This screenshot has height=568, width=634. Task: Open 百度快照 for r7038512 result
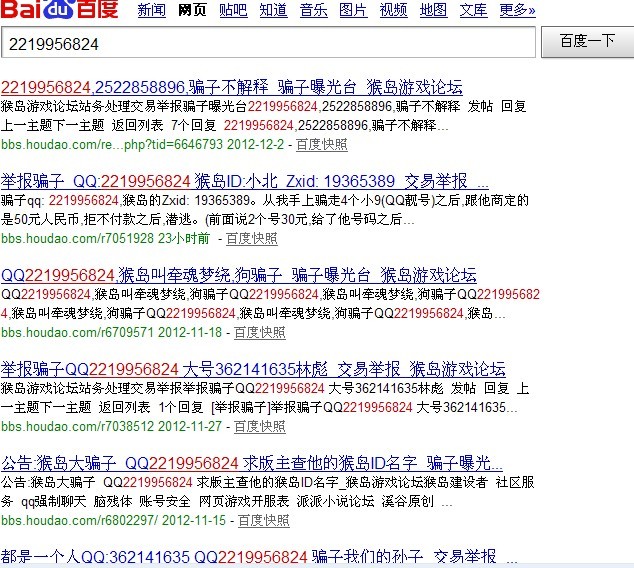pyautogui.click(x=260, y=426)
